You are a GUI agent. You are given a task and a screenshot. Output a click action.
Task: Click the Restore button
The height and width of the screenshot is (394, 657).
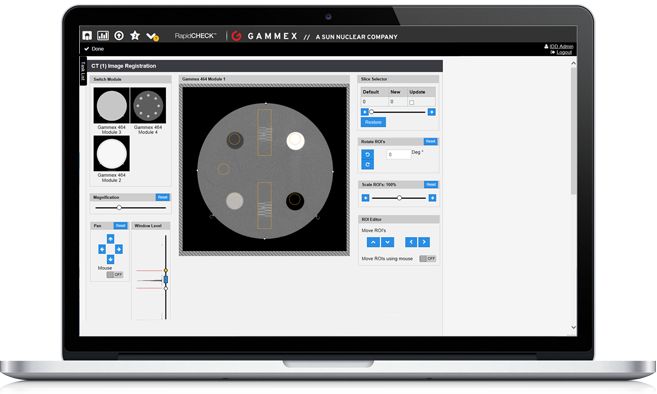click(373, 122)
